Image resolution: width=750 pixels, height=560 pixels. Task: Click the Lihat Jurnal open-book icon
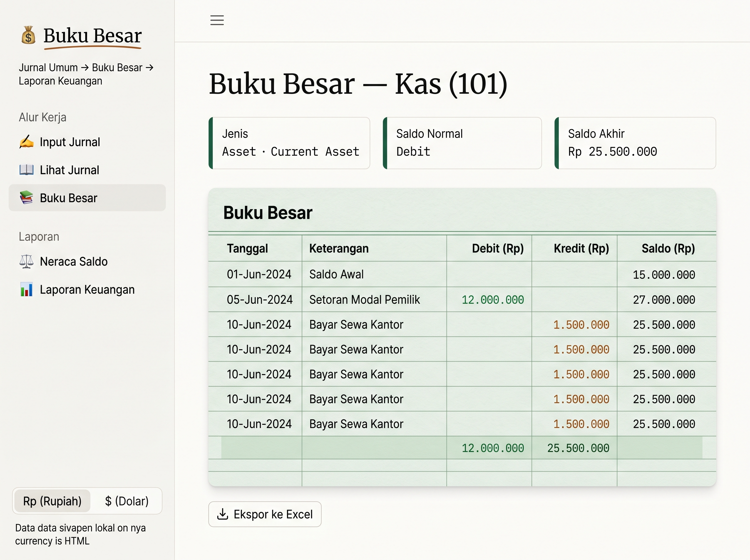point(27,170)
